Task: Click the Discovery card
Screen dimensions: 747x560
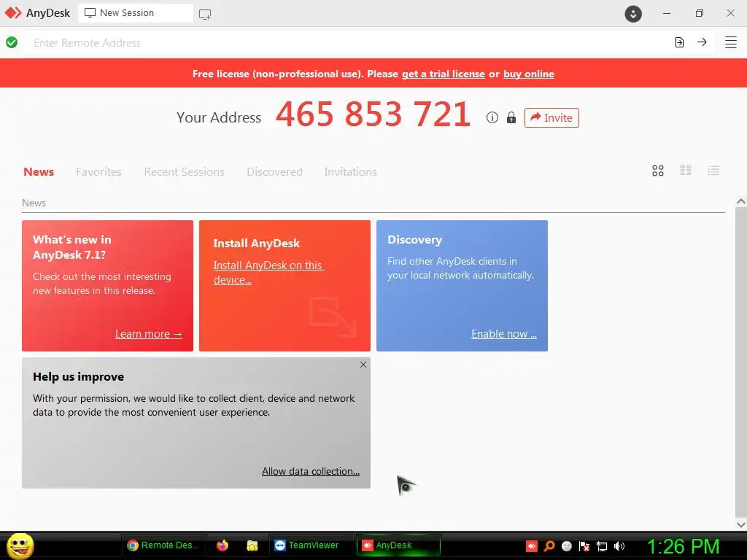Action: tap(462, 286)
